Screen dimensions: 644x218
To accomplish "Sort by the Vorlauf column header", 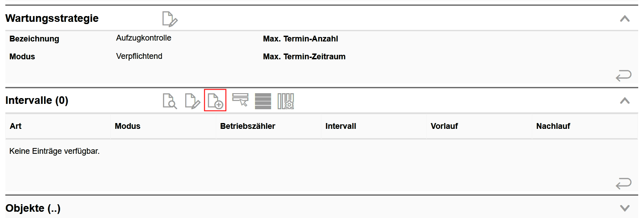I will [444, 126].
